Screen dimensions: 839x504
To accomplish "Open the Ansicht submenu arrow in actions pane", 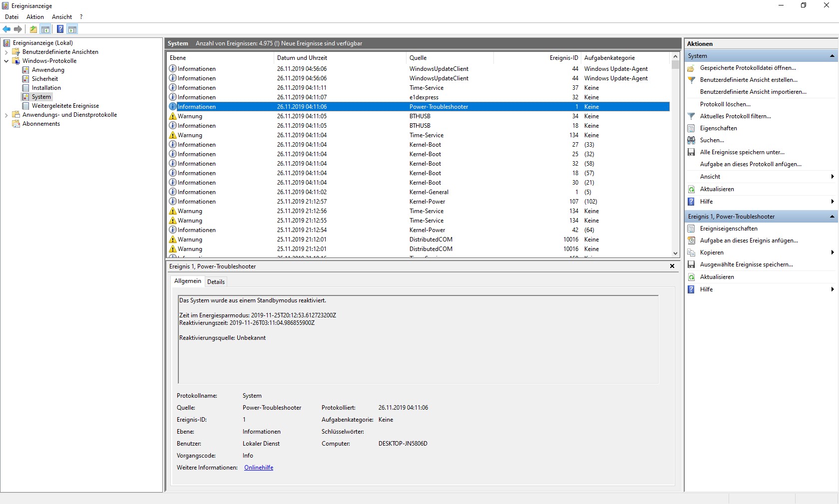I will [833, 177].
